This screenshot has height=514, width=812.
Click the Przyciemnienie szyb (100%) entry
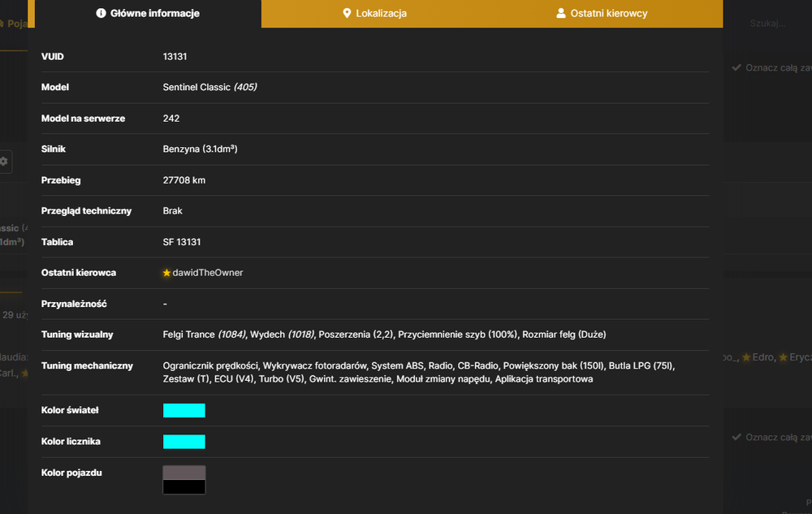pyautogui.click(x=458, y=335)
